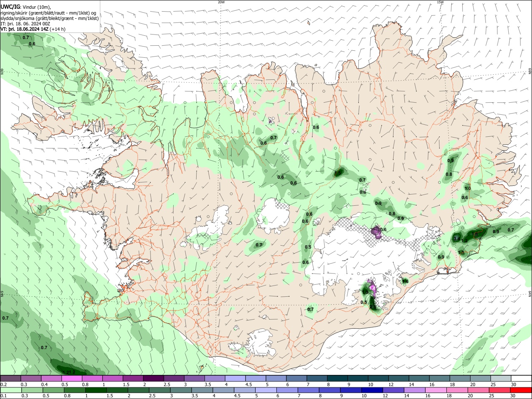Click the '15W' longitude label at top
The width and height of the screenshot is (532, 399).
(440, 2)
